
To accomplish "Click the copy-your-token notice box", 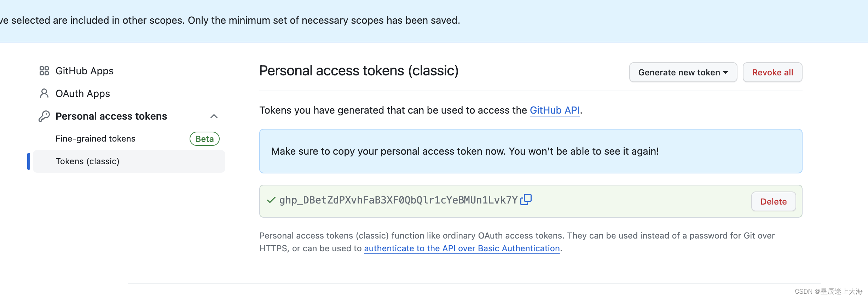I will (x=530, y=151).
